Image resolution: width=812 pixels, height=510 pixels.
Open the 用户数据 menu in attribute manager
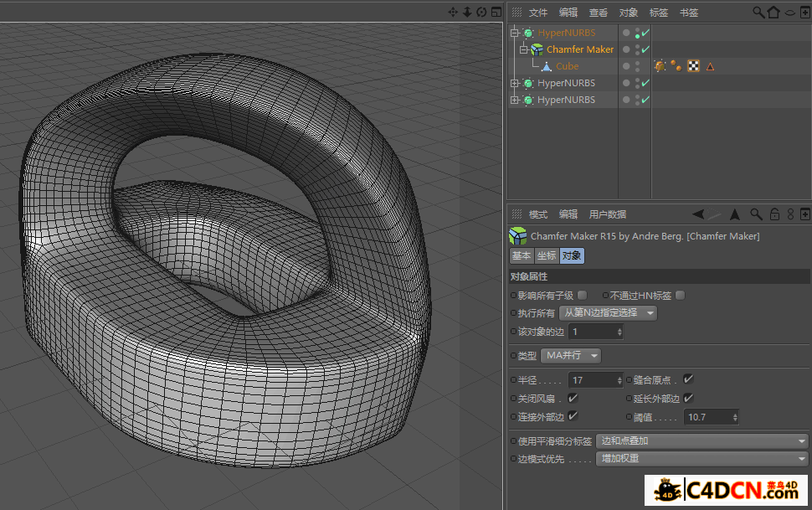(x=608, y=214)
